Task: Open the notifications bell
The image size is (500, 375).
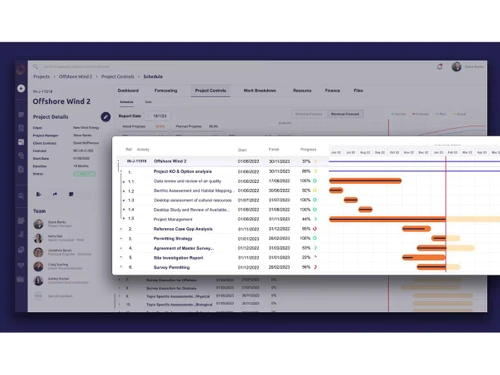Action: [x=440, y=66]
